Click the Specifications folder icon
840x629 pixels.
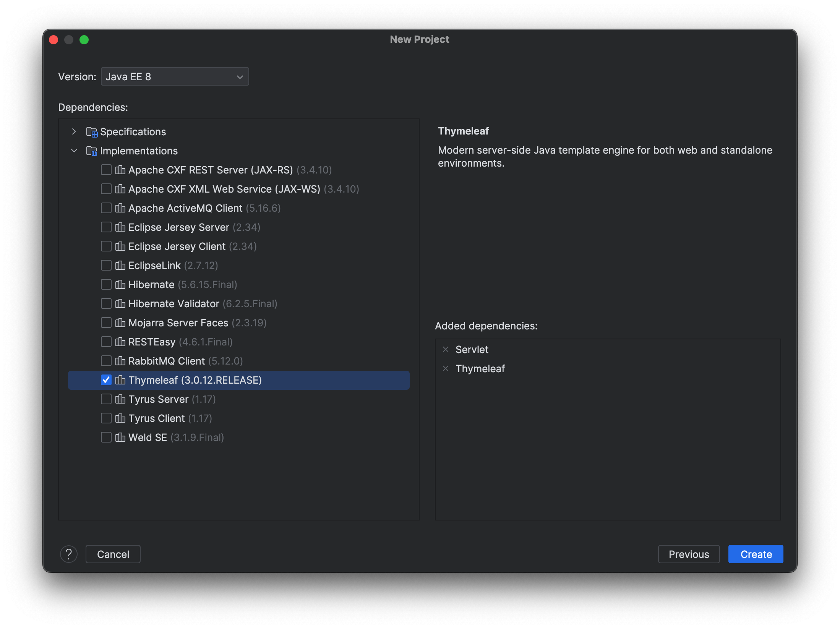coord(91,131)
